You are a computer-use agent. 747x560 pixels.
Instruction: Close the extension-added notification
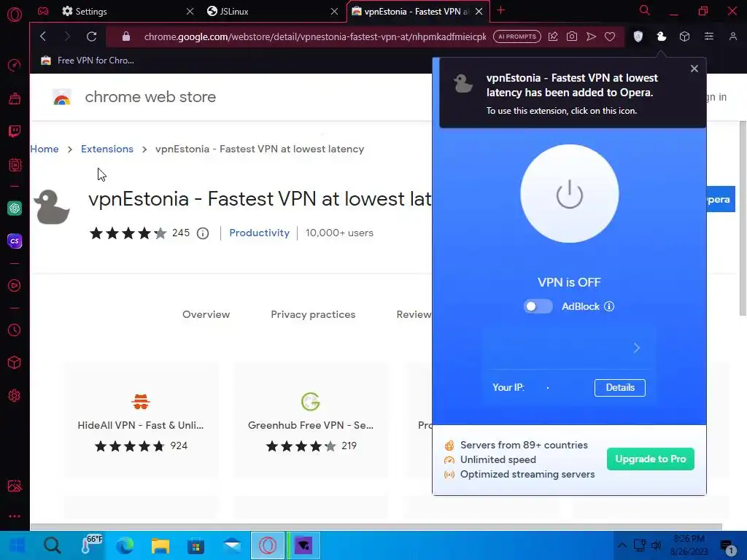coord(694,69)
